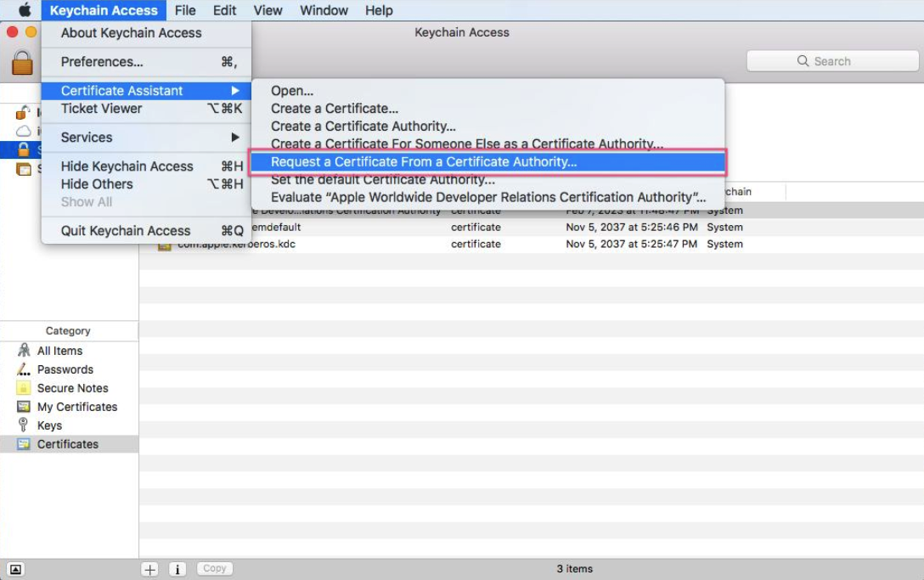The height and width of the screenshot is (580, 924).
Task: Click the Keys key icon
Action: pyautogui.click(x=23, y=425)
